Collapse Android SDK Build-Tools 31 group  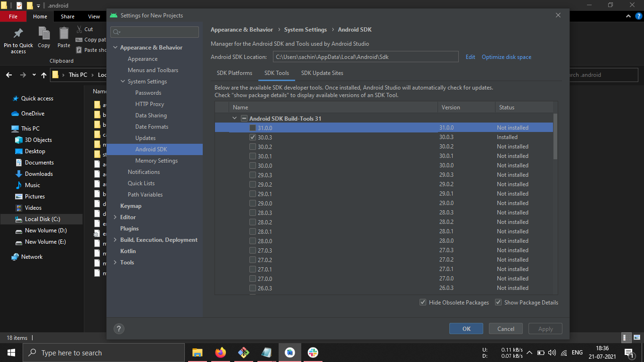coord(235,118)
